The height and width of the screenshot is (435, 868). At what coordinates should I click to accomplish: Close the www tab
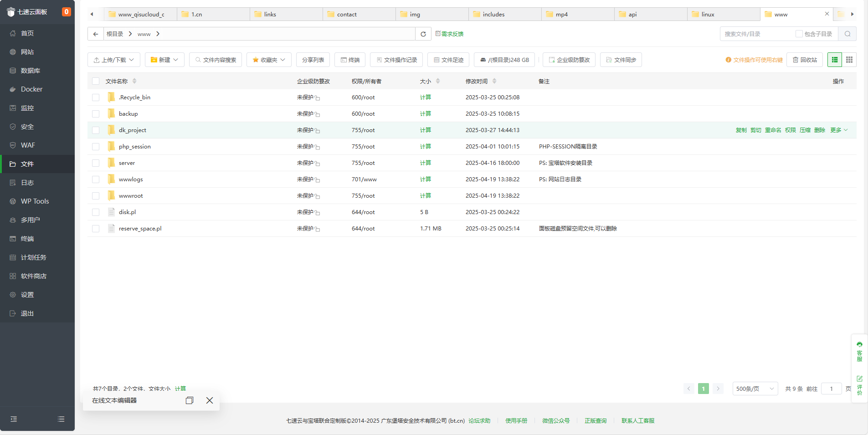[827, 14]
